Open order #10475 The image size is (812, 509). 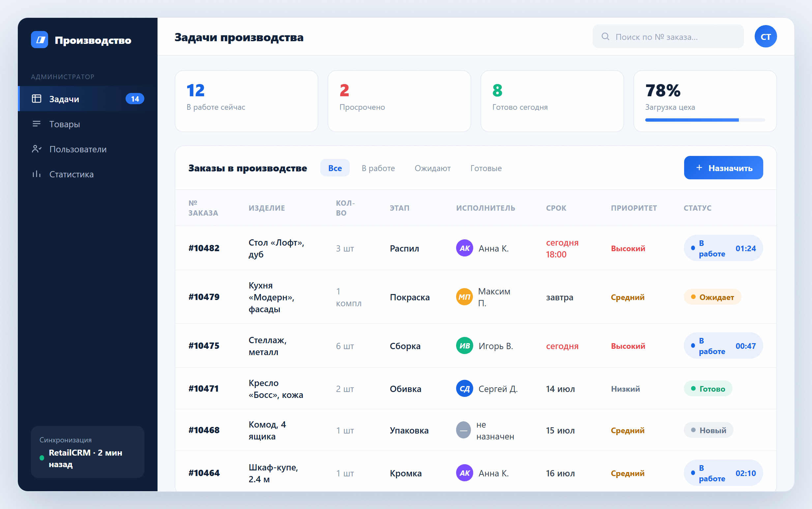point(204,346)
